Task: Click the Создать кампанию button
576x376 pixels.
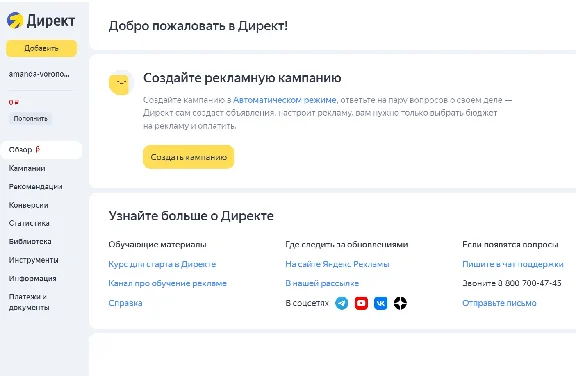Action: [x=188, y=157]
